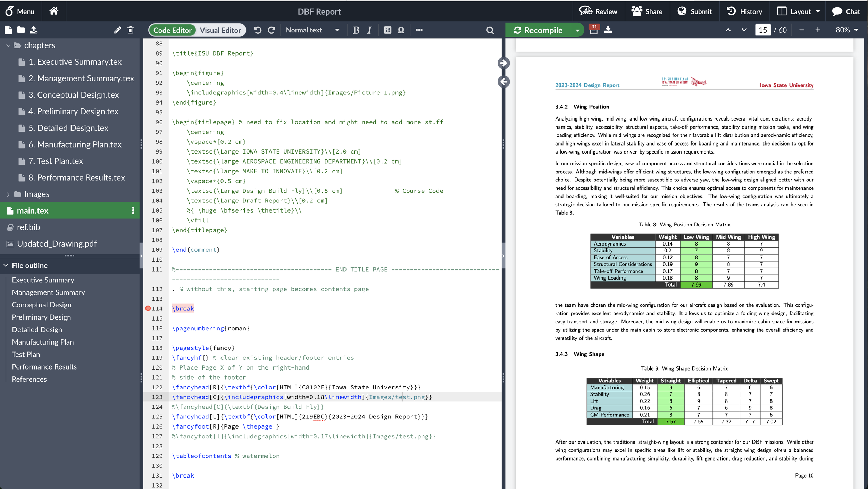Open search in editor toolbar

[x=490, y=31]
